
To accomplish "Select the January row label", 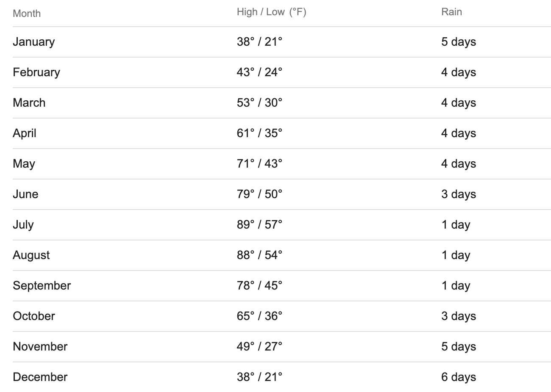I will pyautogui.click(x=34, y=42).
